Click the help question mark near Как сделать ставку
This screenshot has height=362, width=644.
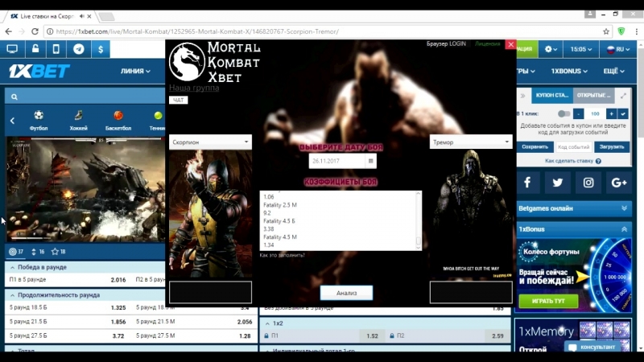pos(598,162)
